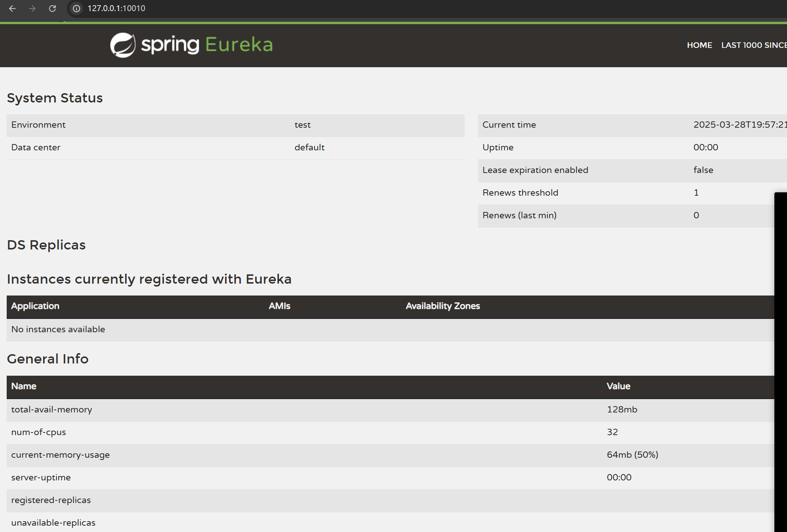Click the registered-replicas row

tap(51, 500)
